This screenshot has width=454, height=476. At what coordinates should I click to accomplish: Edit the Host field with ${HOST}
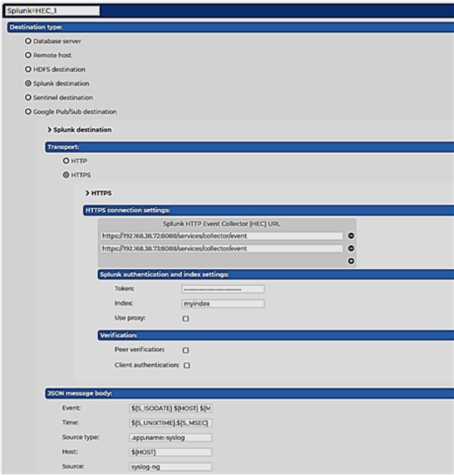pyautogui.click(x=170, y=453)
